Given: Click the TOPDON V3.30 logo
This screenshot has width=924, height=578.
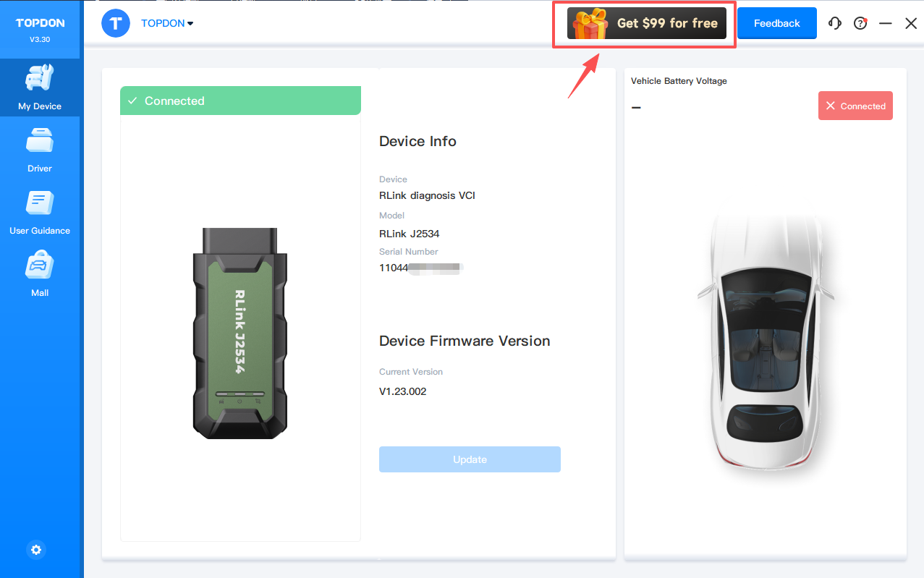Looking at the screenshot, I should point(41,29).
